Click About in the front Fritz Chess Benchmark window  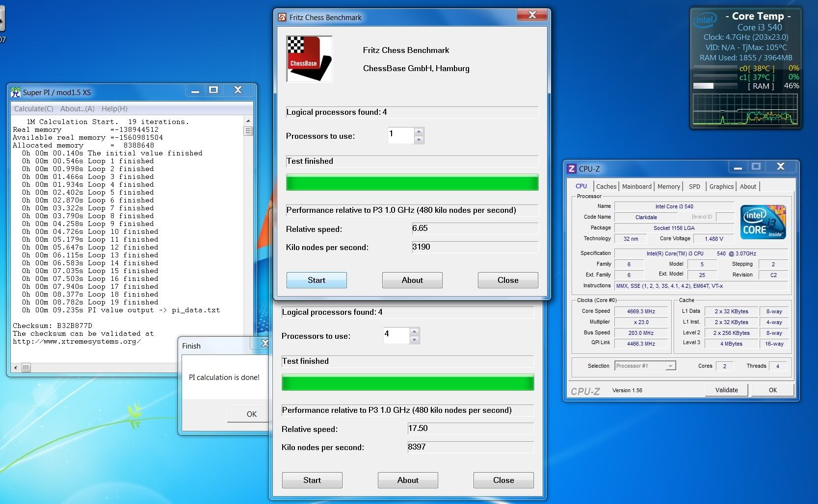pyautogui.click(x=412, y=280)
